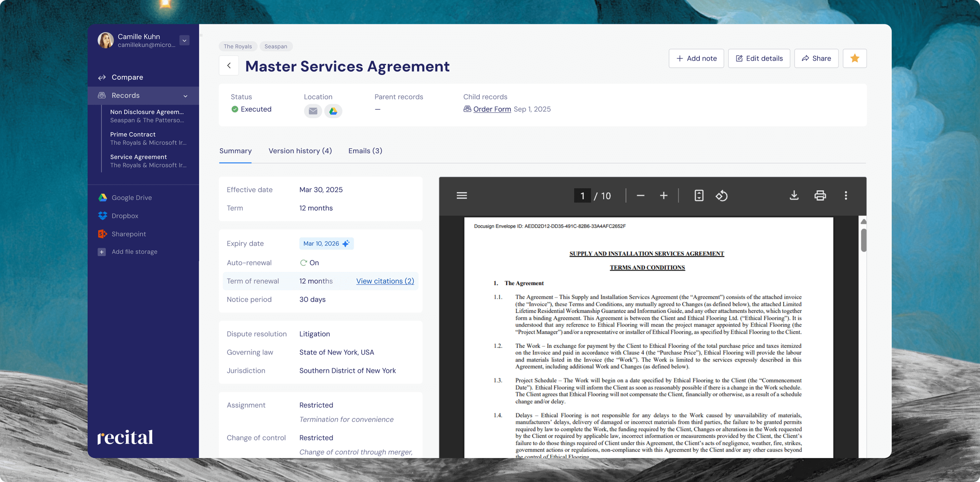The image size is (980, 482).
Task: Toggle the favorite star on the agreement
Action: [x=855, y=58]
